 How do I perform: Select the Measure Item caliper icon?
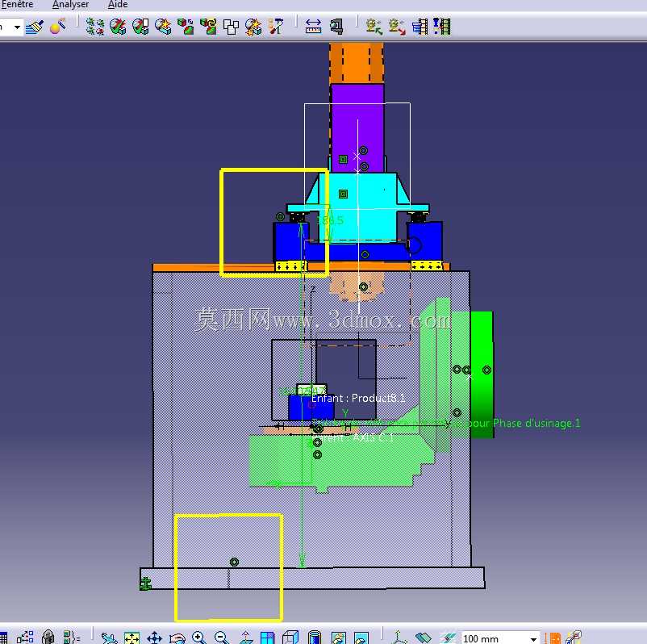336,27
